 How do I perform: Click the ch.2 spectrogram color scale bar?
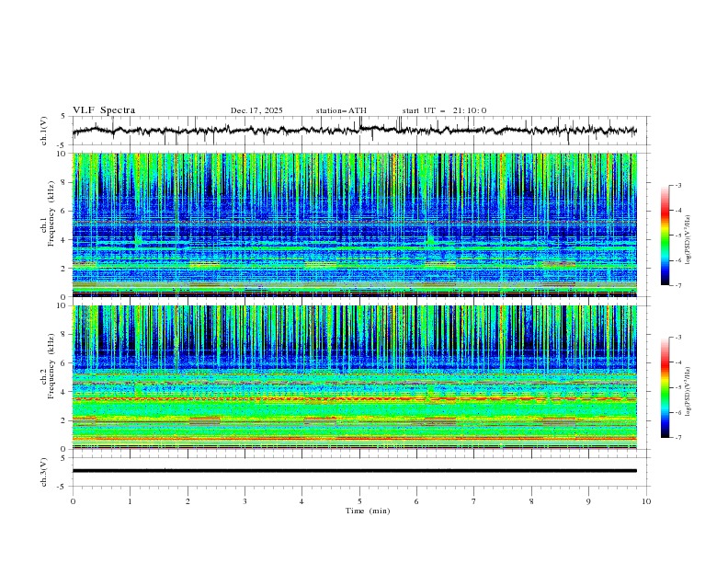tap(665, 387)
